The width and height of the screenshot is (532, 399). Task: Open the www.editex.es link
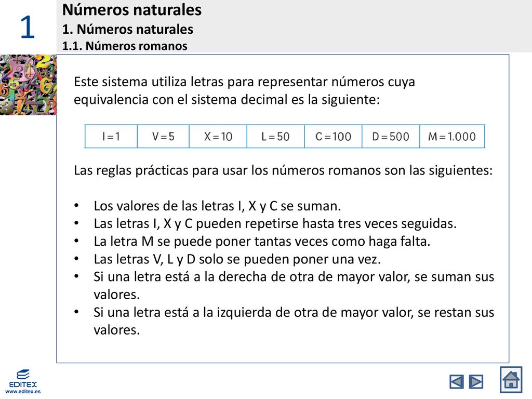23,392
